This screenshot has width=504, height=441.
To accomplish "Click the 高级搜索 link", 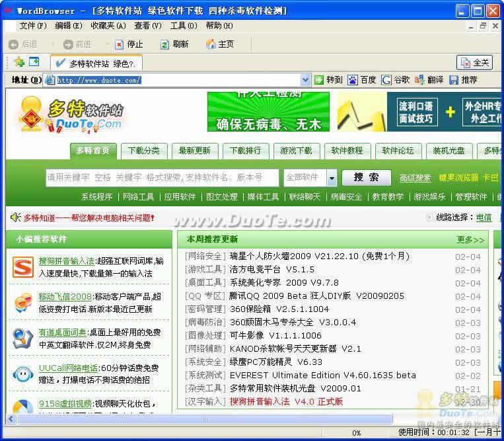I will point(415,178).
